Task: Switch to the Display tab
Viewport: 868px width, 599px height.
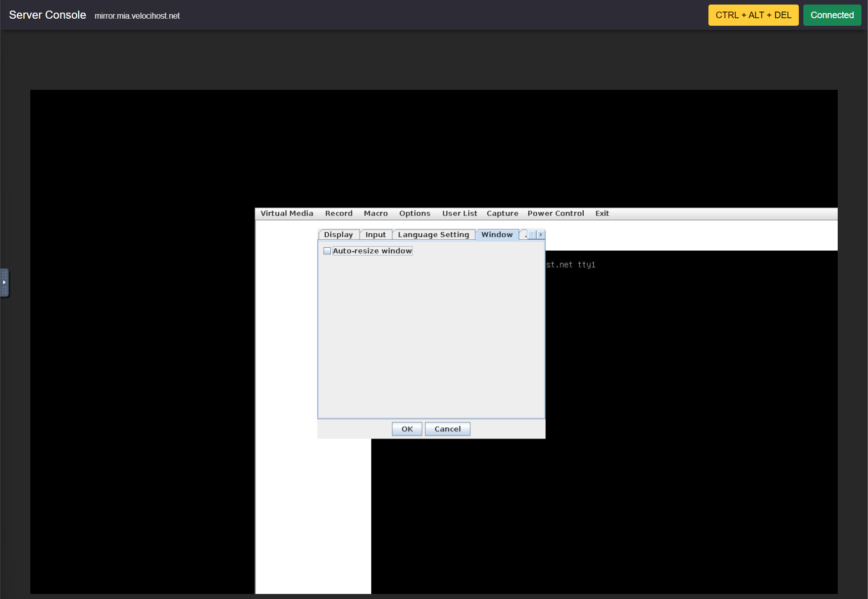Action: pos(338,234)
